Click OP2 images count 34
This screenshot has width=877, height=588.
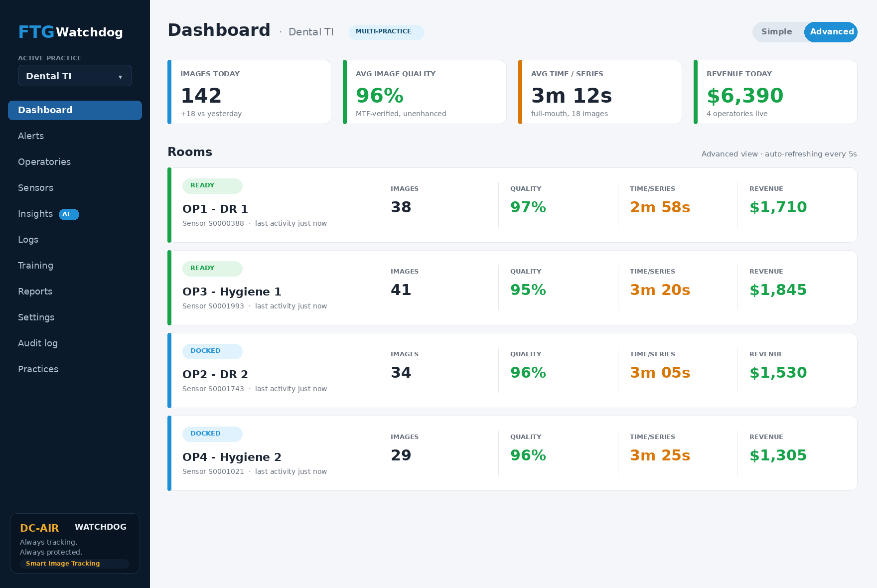click(x=401, y=373)
